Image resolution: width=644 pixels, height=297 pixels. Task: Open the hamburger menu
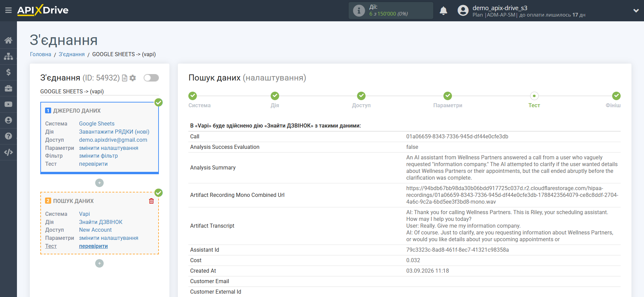pyautogui.click(x=8, y=10)
